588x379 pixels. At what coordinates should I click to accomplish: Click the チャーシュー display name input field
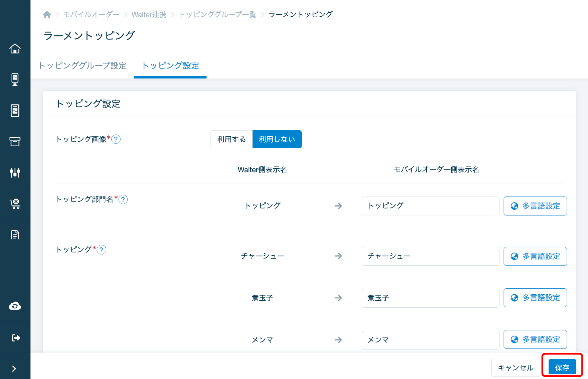(430, 256)
